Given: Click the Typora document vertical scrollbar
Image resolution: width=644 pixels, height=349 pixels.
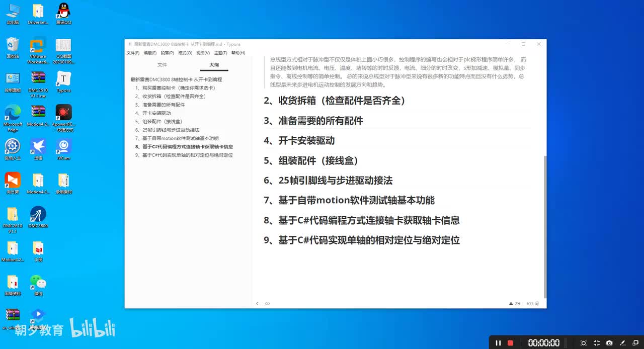Looking at the screenshot, I should pos(544,226).
